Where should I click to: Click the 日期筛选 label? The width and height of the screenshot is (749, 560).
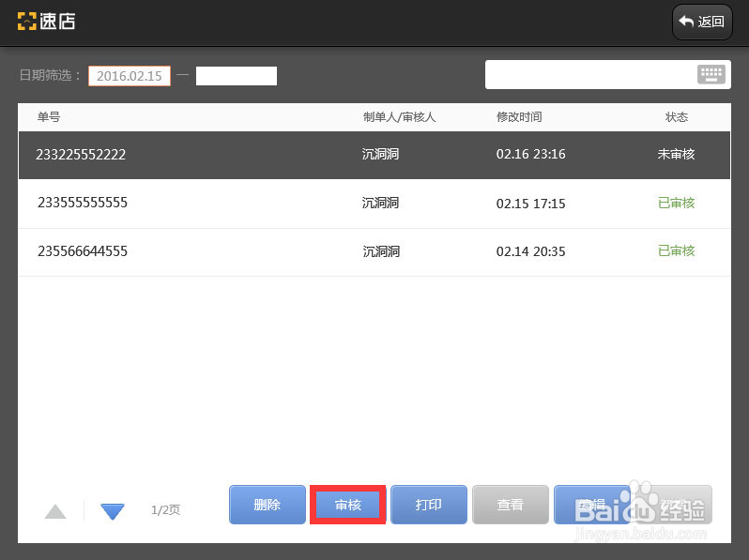tap(50, 75)
